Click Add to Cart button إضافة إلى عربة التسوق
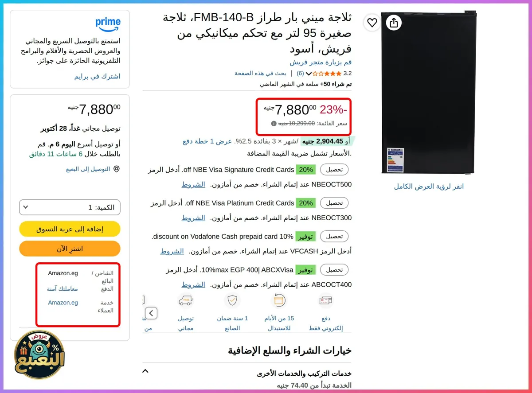 click(70, 229)
